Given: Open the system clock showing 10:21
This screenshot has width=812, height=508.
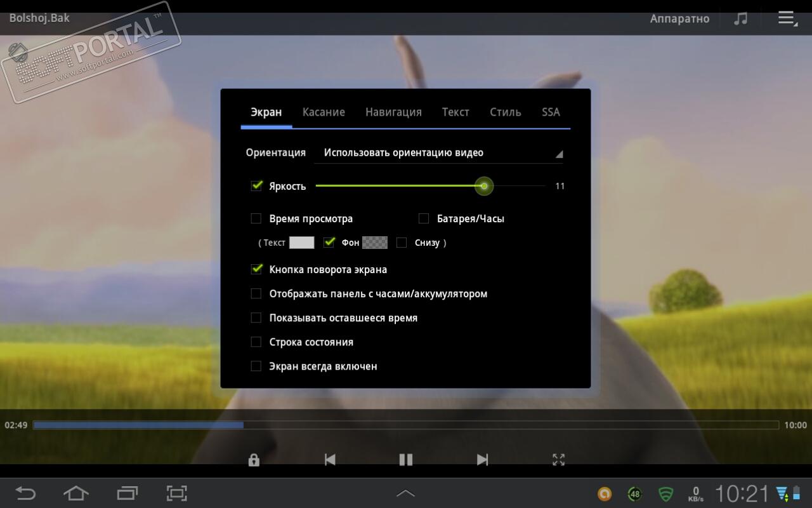Looking at the screenshot, I should coord(742,493).
